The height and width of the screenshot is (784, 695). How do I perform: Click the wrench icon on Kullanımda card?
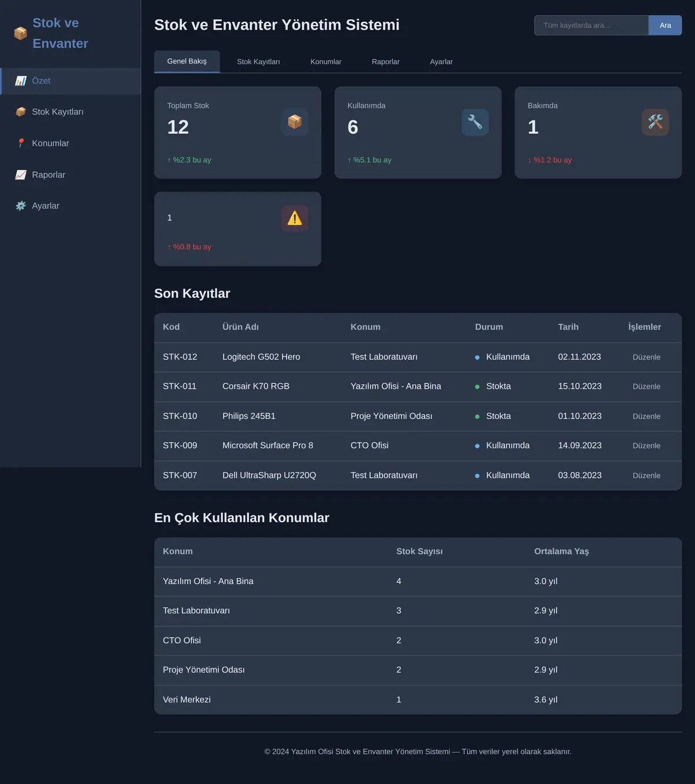tap(475, 122)
